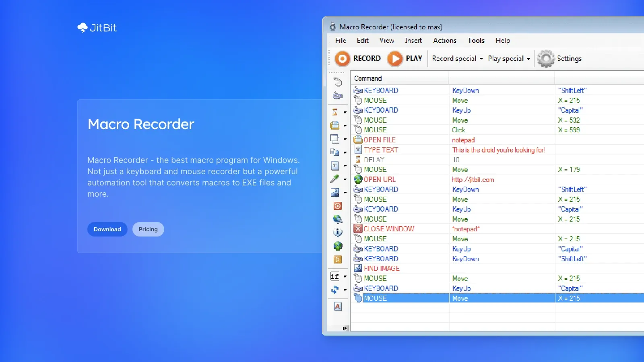Screen dimensions: 644x362
Task: Click Macro Recorder title bar app icon
Action: click(332, 27)
